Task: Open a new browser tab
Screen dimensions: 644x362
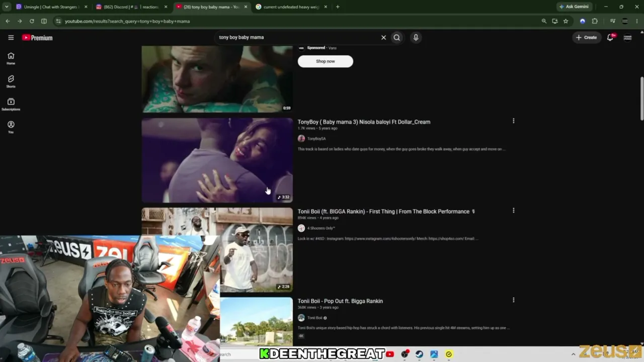Action: click(x=338, y=7)
